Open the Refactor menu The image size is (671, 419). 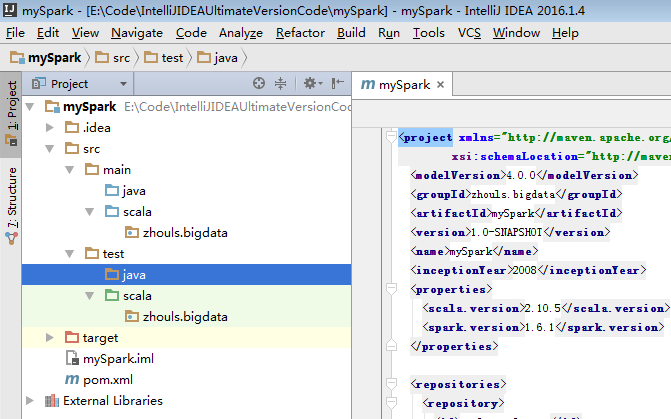300,33
